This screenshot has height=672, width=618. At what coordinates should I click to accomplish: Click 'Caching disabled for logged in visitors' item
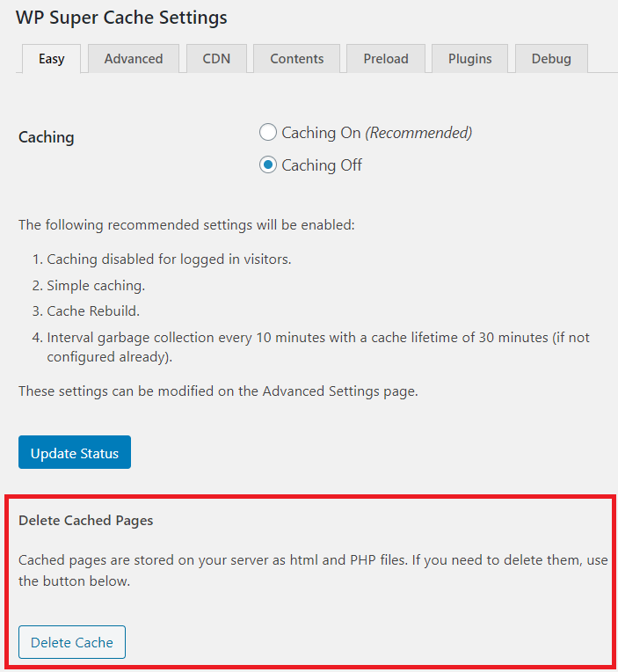[169, 259]
